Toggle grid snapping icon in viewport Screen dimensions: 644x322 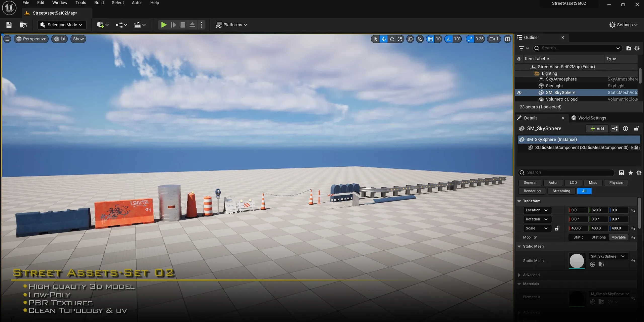(x=430, y=39)
